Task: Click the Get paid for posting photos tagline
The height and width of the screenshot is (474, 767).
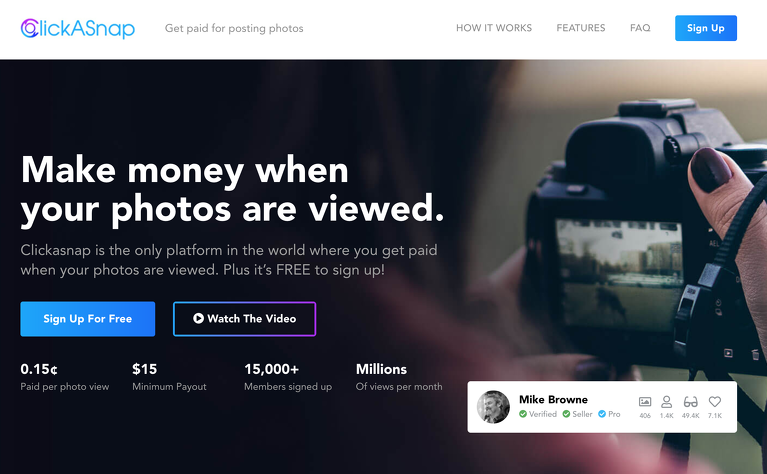Action: pyautogui.click(x=234, y=28)
